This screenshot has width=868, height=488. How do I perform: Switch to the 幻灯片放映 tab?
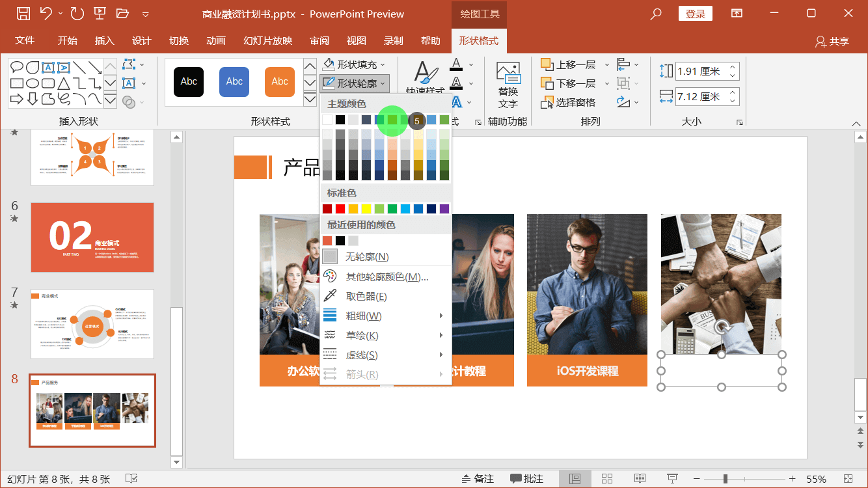(x=267, y=40)
